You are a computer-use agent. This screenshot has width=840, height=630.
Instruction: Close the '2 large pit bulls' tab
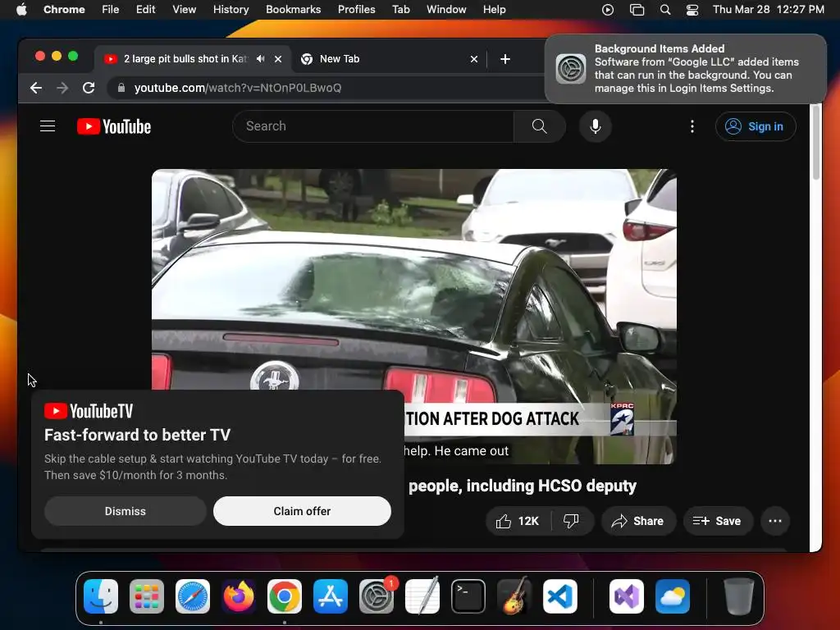278,59
